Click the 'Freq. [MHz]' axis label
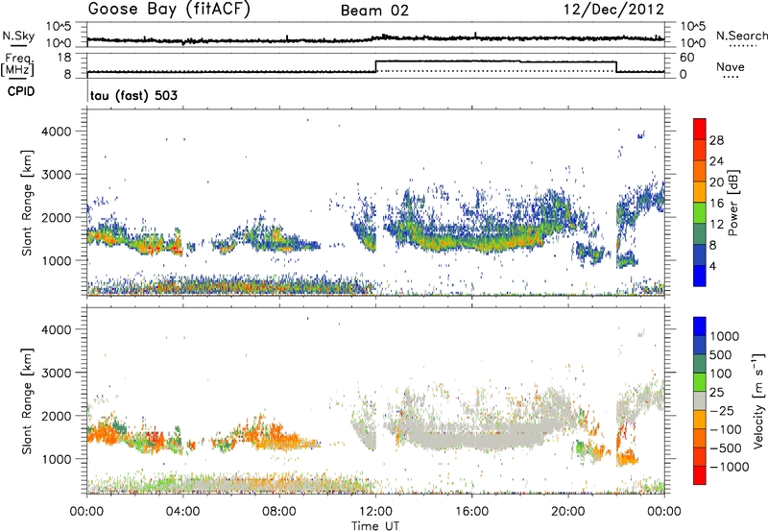 (x=19, y=64)
